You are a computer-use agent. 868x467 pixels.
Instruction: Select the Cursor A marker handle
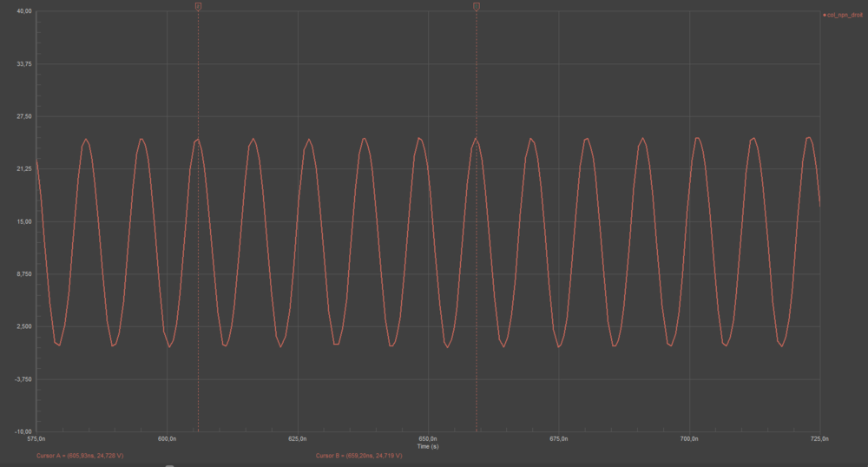coord(198,6)
